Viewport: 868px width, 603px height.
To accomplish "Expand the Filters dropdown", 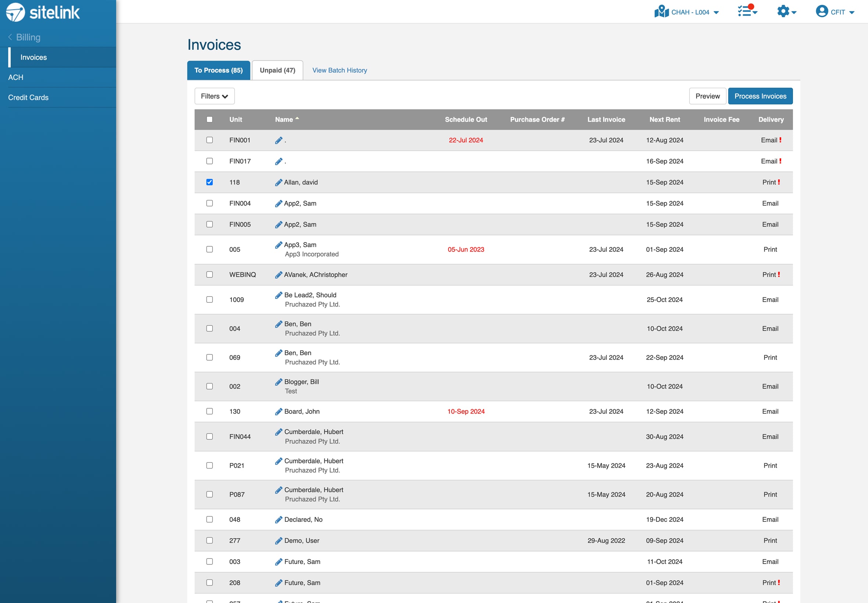I will (214, 96).
